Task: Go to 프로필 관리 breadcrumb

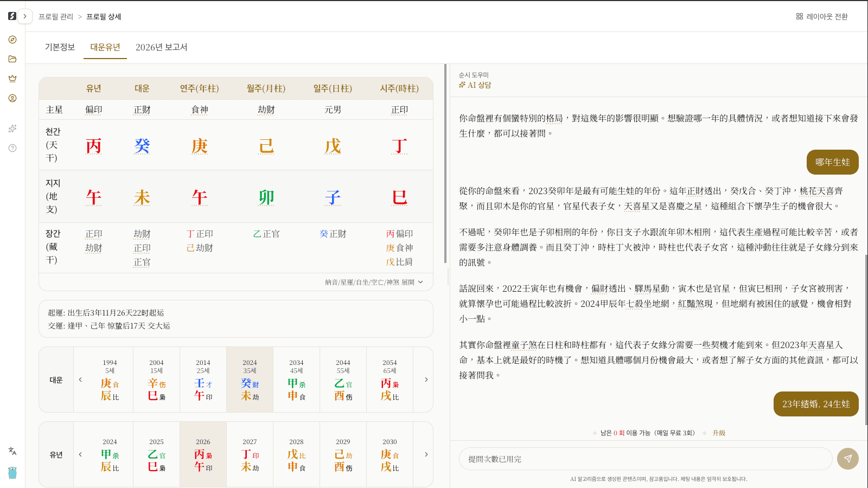Action: pos(56,17)
